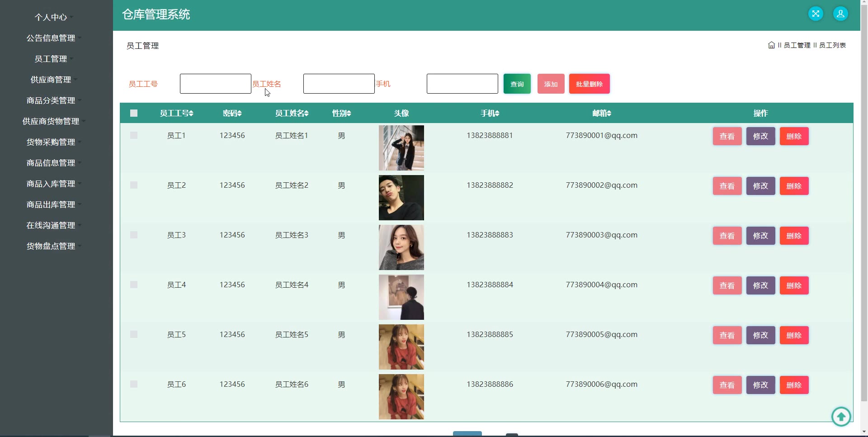This screenshot has height=437, width=868.
Task: Click the home icon in breadcrumb
Action: click(771, 45)
